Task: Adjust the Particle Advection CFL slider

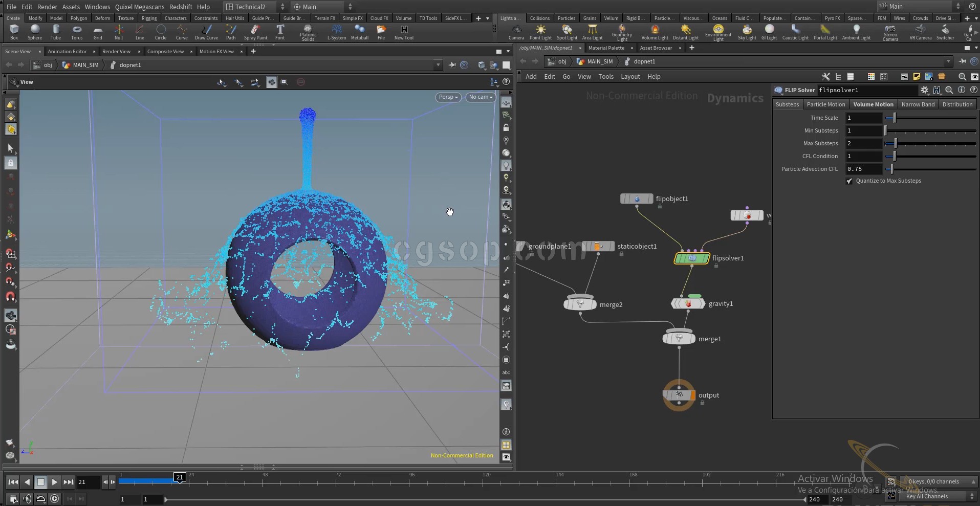Action: pos(892,169)
